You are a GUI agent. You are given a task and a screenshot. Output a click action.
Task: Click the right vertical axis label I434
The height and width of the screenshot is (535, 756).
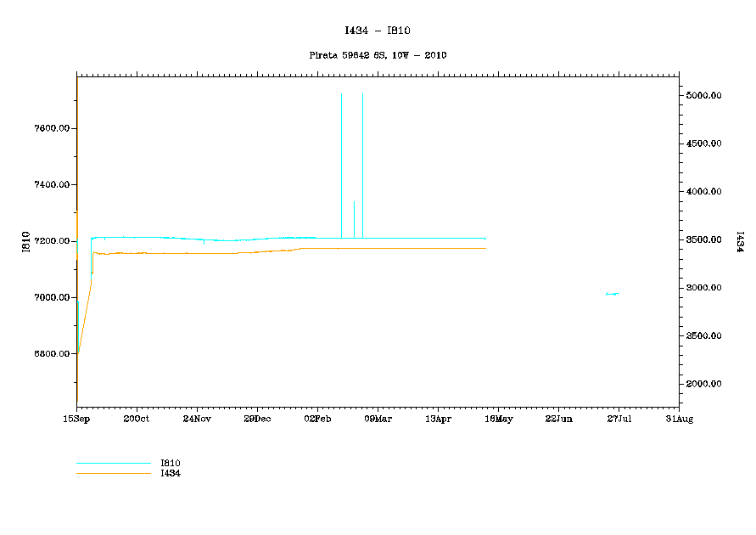coord(740,241)
